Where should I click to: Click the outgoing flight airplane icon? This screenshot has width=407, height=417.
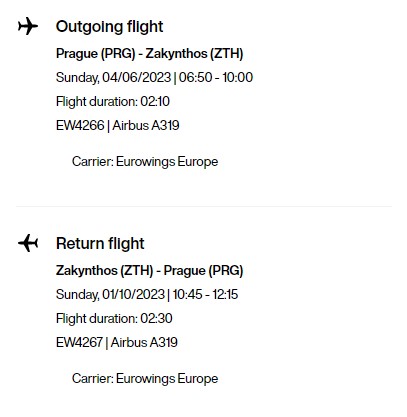pyautogui.click(x=28, y=27)
